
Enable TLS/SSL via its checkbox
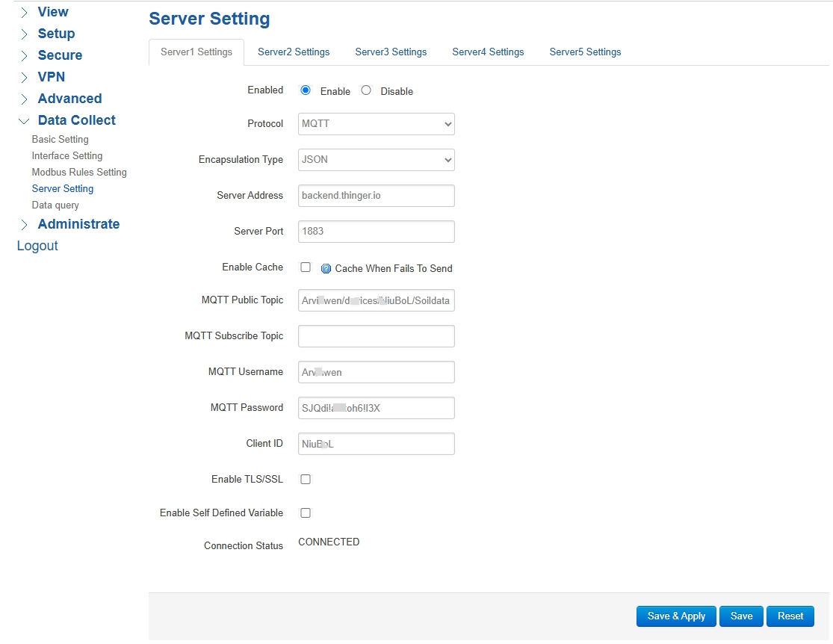tap(306, 479)
